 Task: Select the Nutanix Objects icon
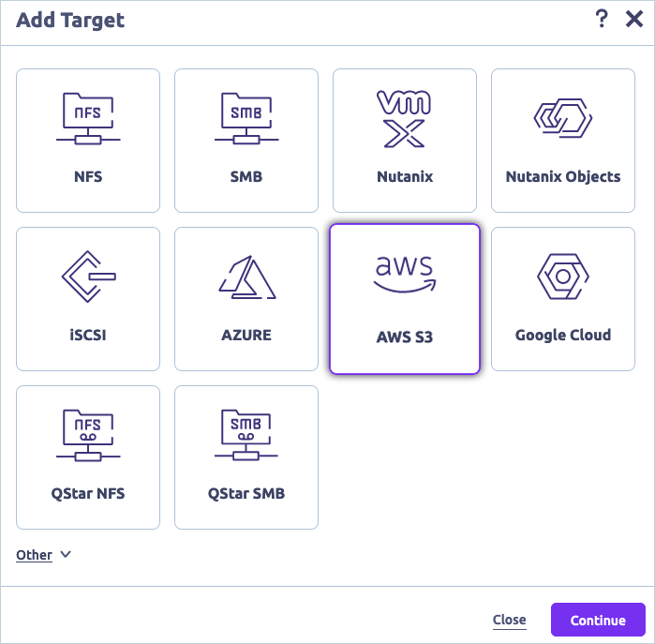pyautogui.click(x=562, y=118)
